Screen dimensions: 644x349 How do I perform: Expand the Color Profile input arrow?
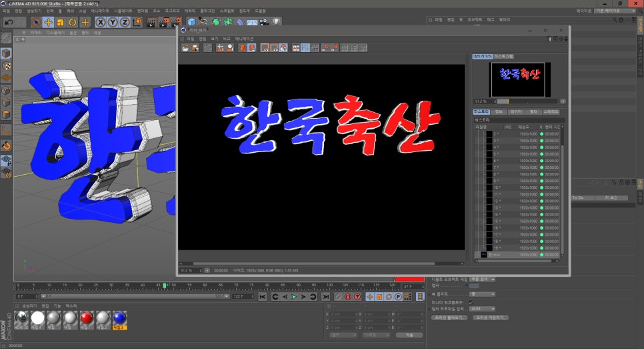click(429, 309)
